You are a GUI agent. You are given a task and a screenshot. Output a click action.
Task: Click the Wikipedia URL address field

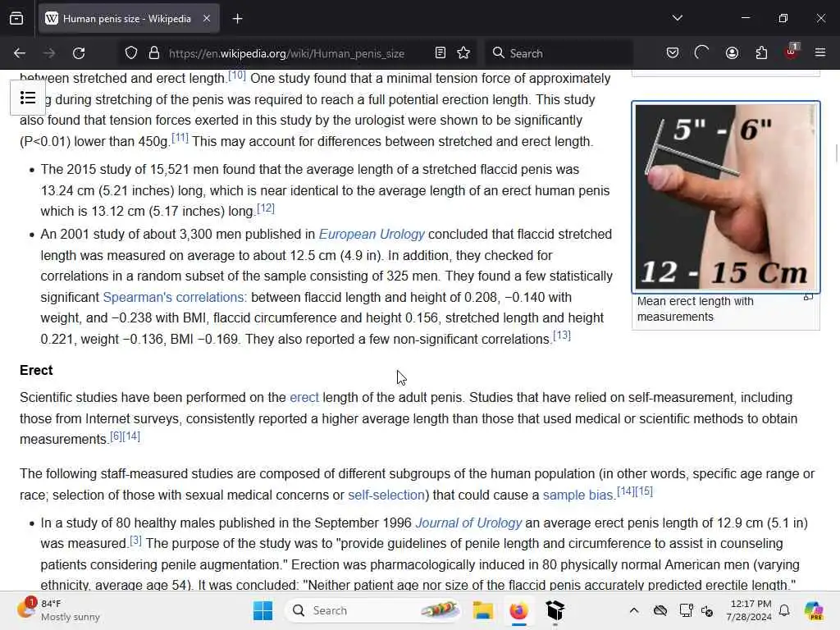(286, 53)
